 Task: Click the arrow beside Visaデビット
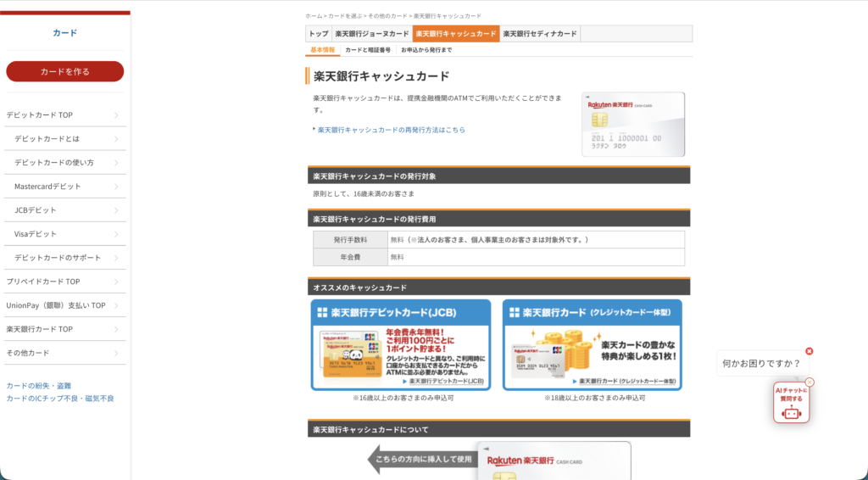tap(116, 234)
